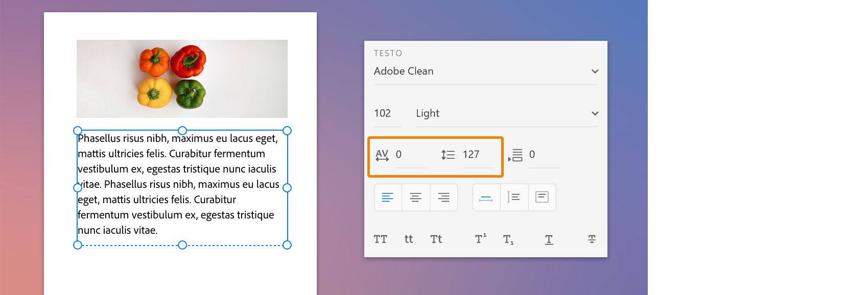
Task: Align text to the left
Action: pos(388,198)
